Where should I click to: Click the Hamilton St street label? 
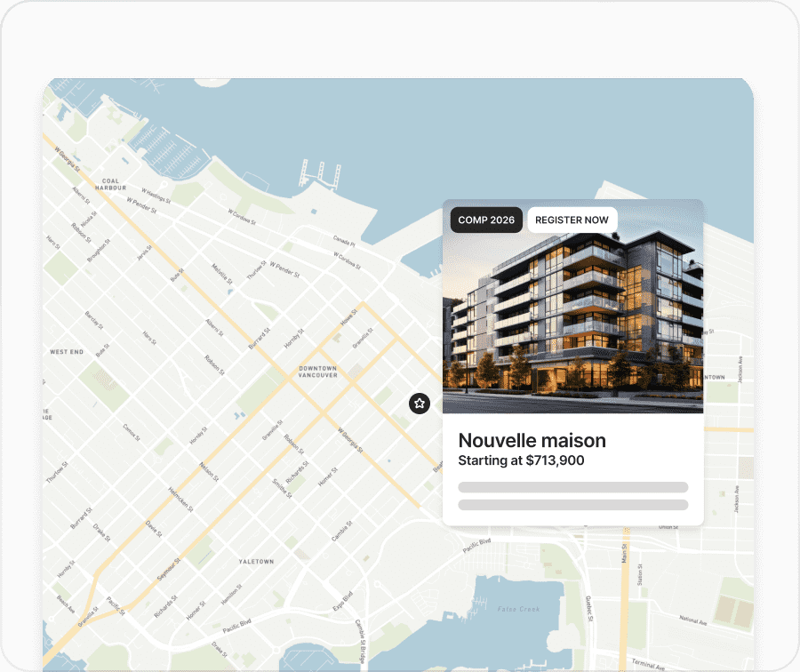[232, 595]
